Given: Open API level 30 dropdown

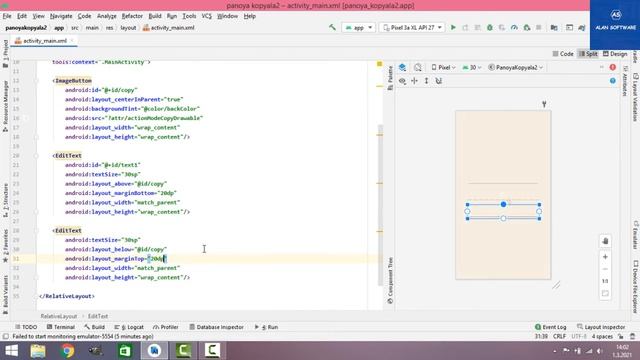Looking at the screenshot, I should click(x=472, y=67).
